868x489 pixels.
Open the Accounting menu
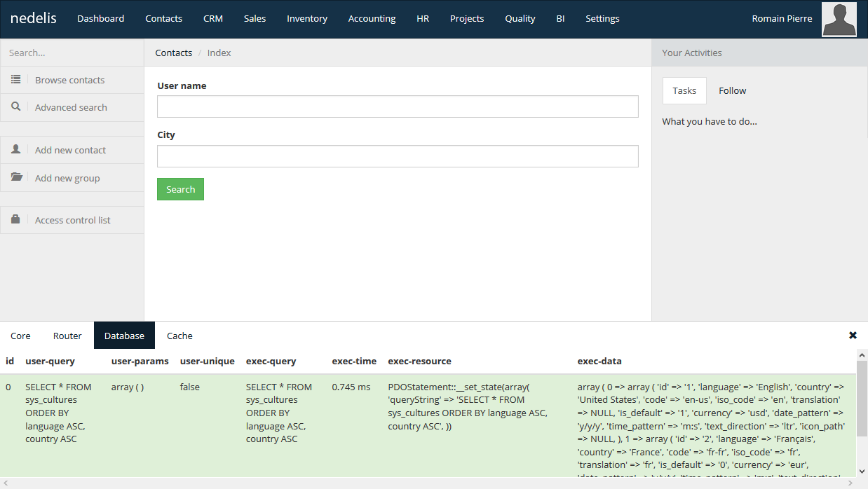click(x=372, y=19)
